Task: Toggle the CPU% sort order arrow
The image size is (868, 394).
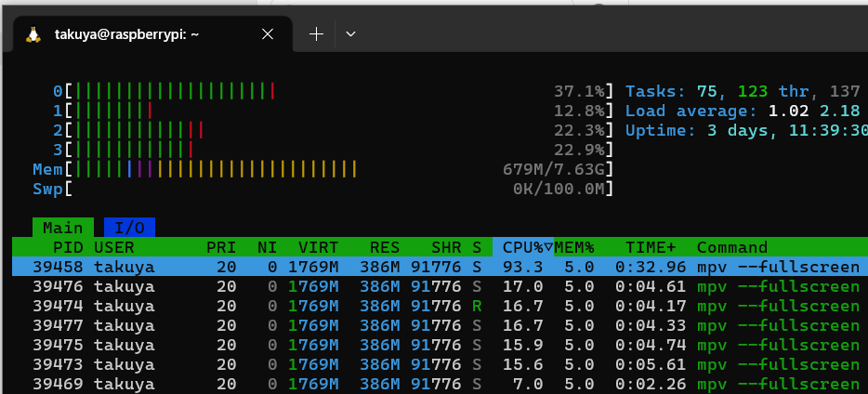Action: click(x=548, y=247)
